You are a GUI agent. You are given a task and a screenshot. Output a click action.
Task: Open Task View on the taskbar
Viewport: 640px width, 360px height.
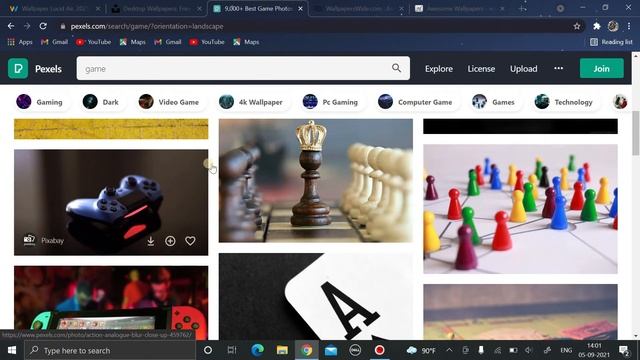click(232, 350)
